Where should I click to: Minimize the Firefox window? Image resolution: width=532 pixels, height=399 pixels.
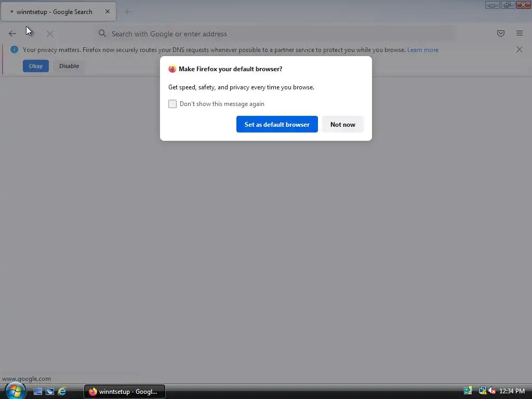pos(492,5)
